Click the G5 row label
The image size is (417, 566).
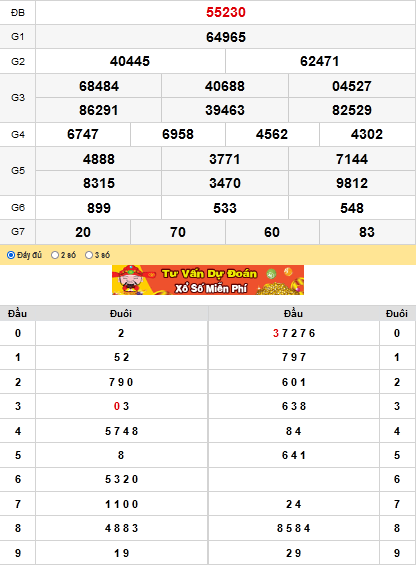point(18,171)
